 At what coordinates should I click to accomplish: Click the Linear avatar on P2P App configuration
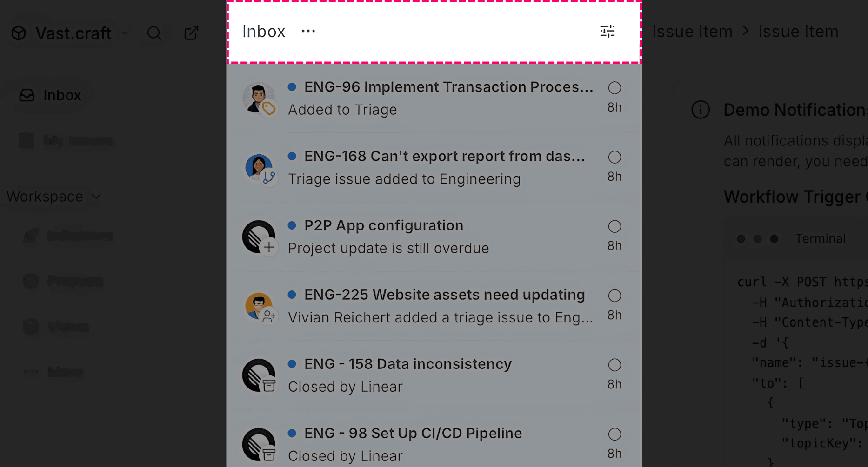pyautogui.click(x=259, y=237)
